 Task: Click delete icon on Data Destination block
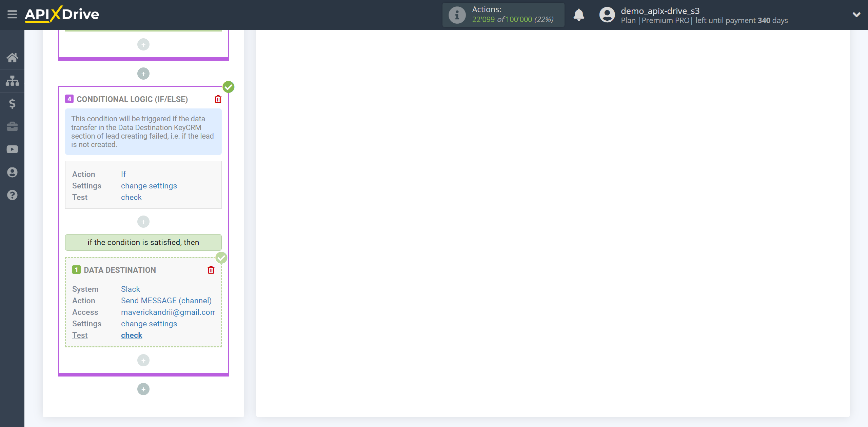pos(211,270)
